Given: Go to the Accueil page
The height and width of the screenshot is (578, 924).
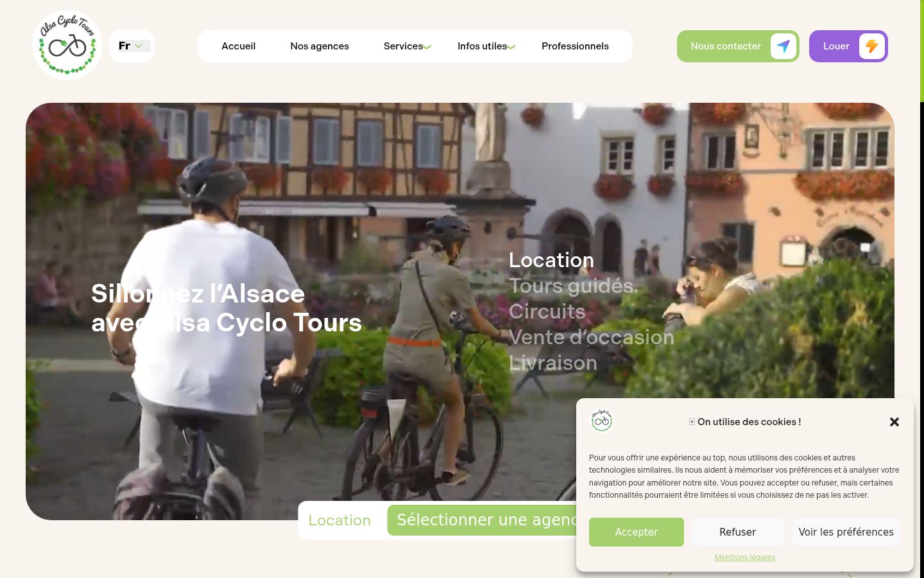Looking at the screenshot, I should click(239, 46).
